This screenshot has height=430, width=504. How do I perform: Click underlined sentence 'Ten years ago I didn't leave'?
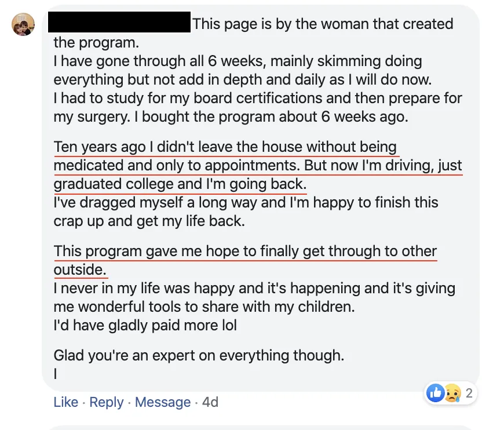[x=225, y=147]
